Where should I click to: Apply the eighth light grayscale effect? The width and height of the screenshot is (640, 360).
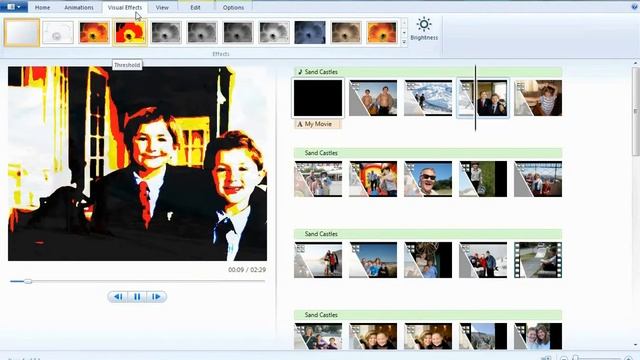pyautogui.click(x=274, y=32)
